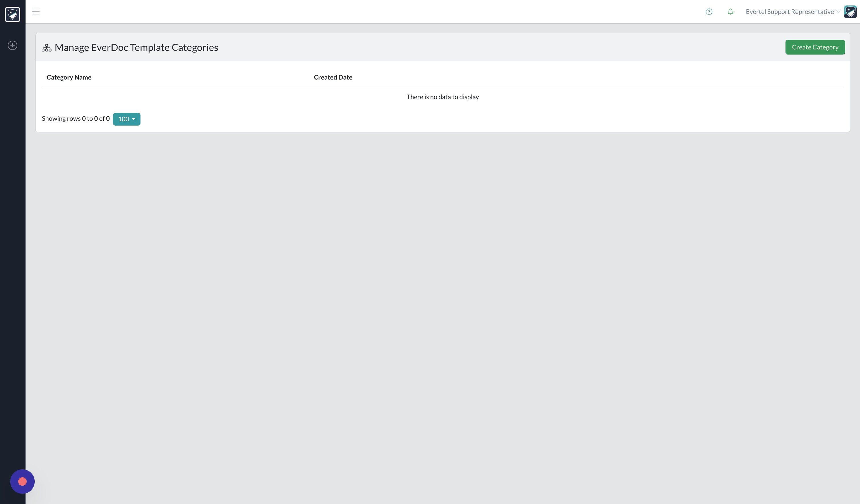Click the 'There is no data to display' message
Viewport: 860px width, 504px height.
442,97
